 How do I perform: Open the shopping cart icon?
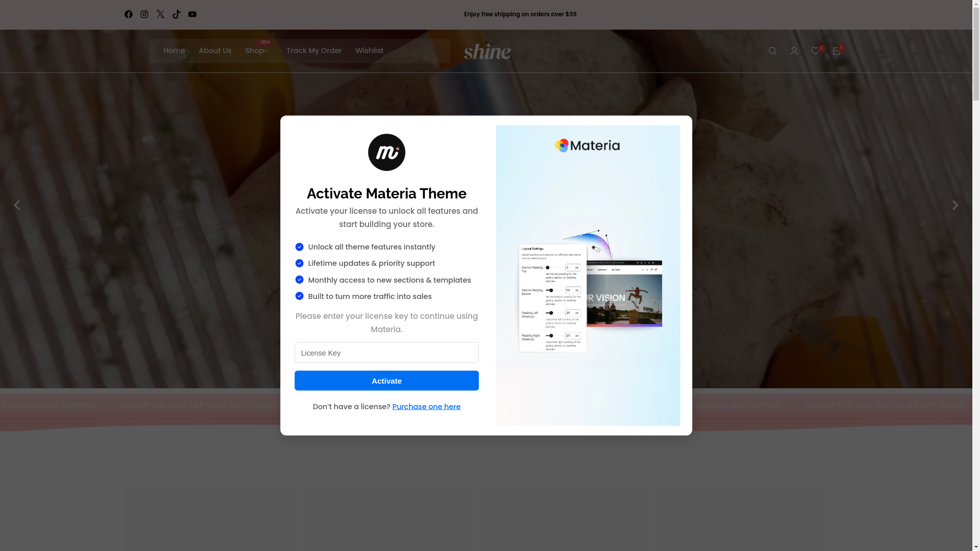(x=836, y=51)
